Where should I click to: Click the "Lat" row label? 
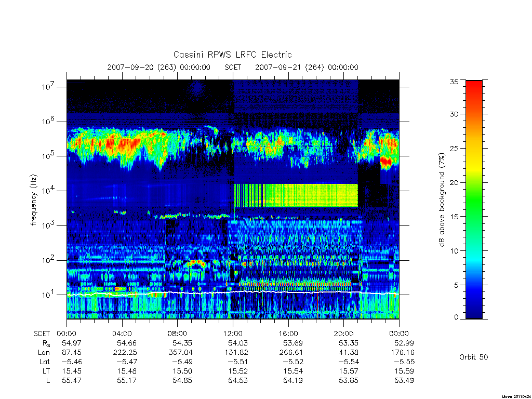click(45, 362)
